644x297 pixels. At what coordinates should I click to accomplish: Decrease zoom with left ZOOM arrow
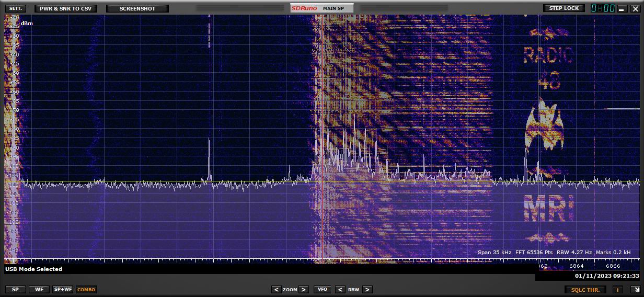click(x=276, y=289)
